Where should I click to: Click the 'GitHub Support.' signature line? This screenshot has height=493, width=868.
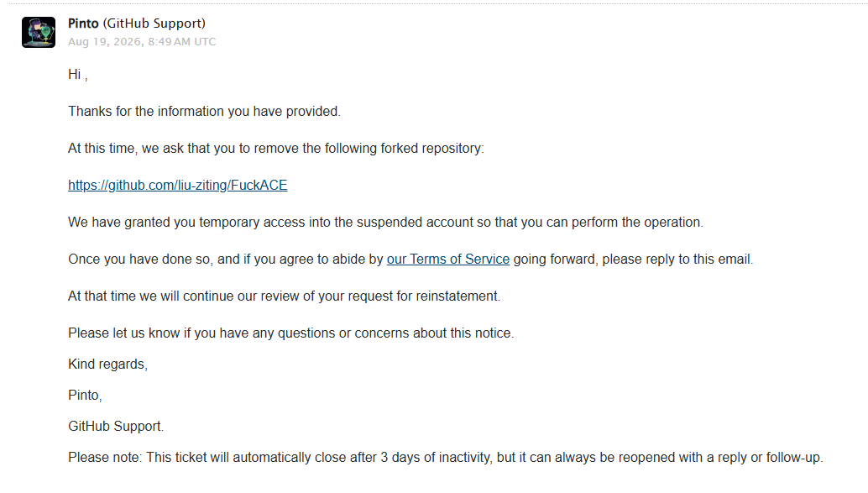[116, 426]
